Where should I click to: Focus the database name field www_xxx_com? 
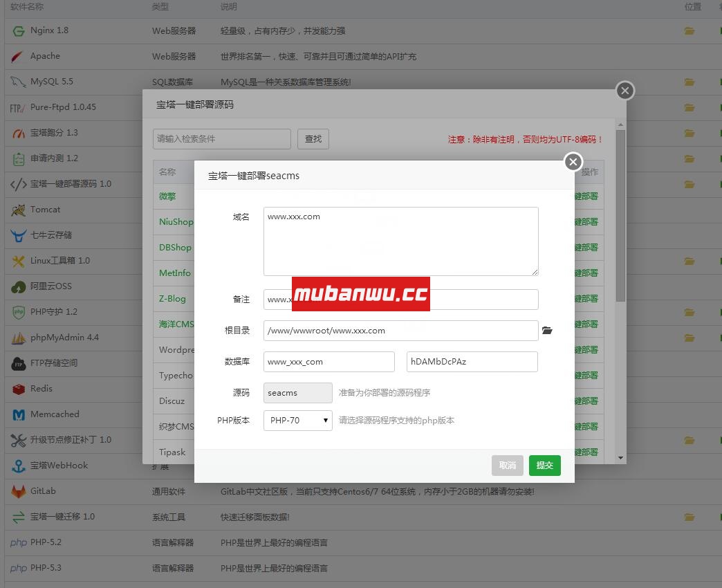(328, 362)
